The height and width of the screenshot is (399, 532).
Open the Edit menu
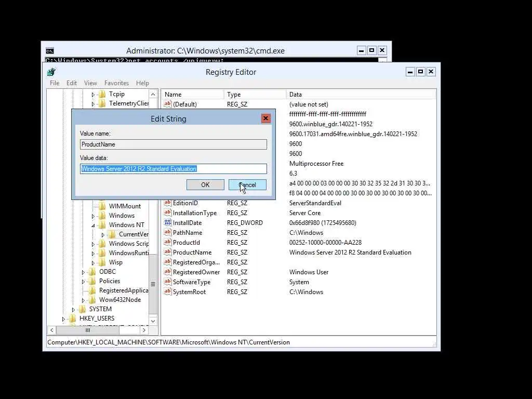(72, 83)
